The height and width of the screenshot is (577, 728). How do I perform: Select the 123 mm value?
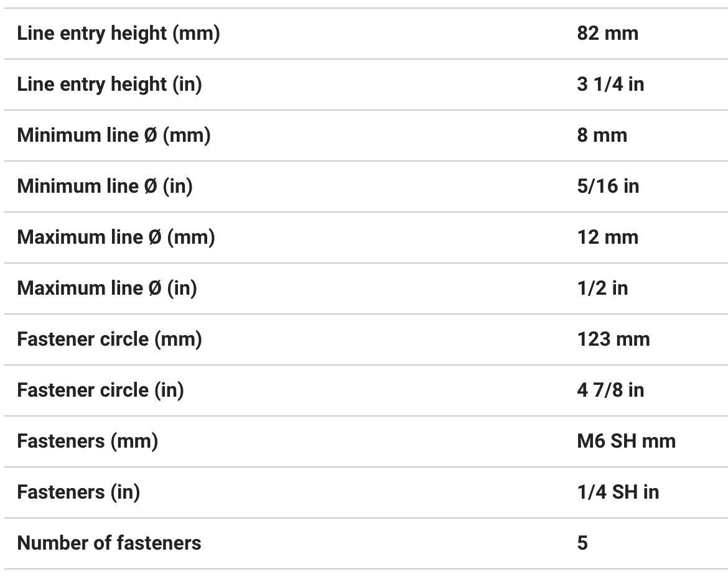pyautogui.click(x=613, y=339)
